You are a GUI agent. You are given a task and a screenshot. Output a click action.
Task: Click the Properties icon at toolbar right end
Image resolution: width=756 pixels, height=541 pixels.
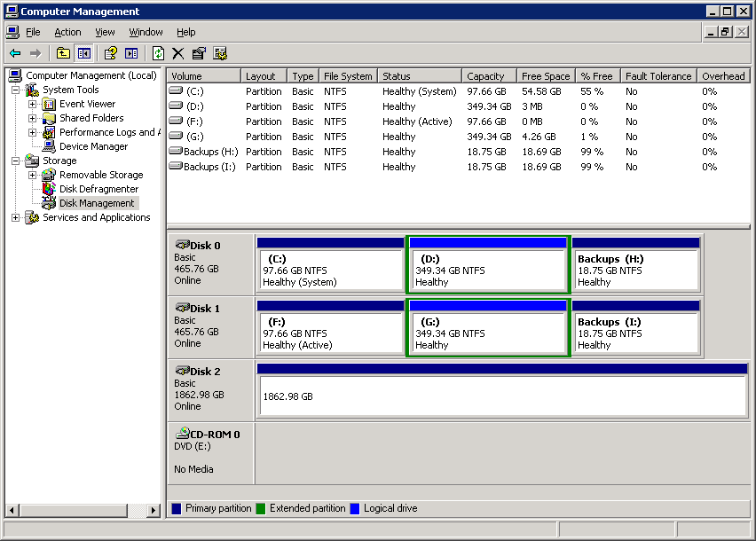pos(199,53)
